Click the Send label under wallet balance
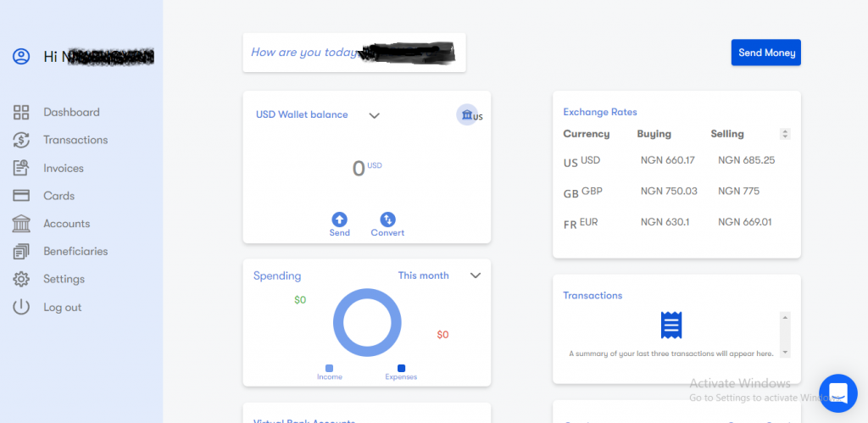Screen dimensions: 868x423 point(339,233)
